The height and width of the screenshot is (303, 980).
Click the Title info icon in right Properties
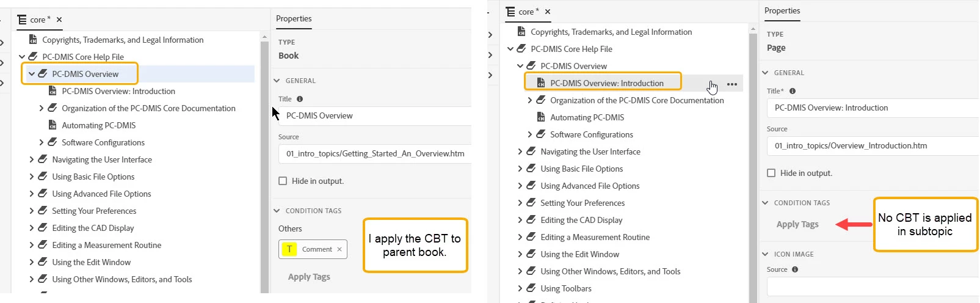pos(793,91)
